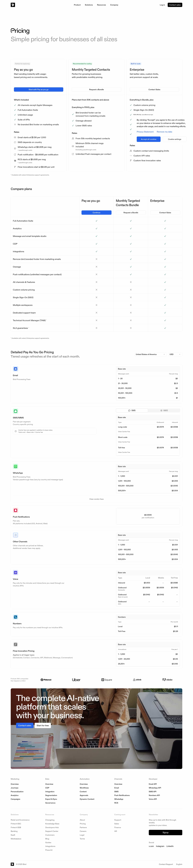Screen dimensions: 193x868
Task: Switch to the MMS tab
Action: click(164, 410)
